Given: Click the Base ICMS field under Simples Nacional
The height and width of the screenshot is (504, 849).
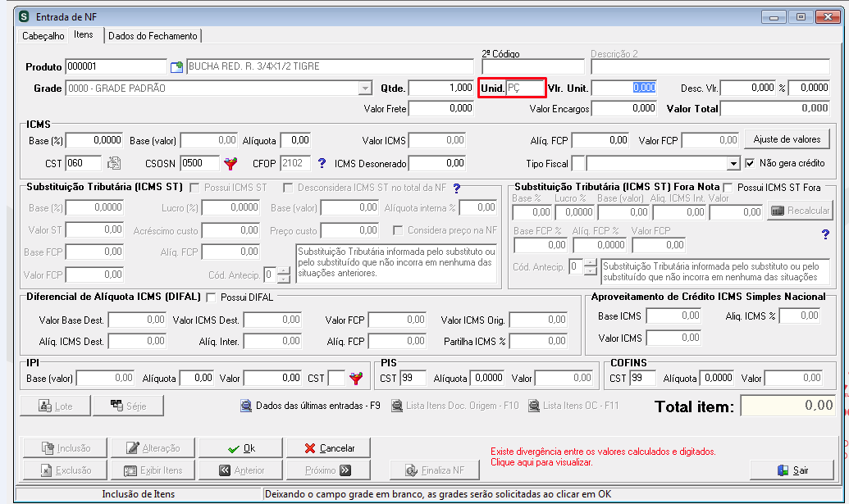Looking at the screenshot, I should (x=674, y=316).
